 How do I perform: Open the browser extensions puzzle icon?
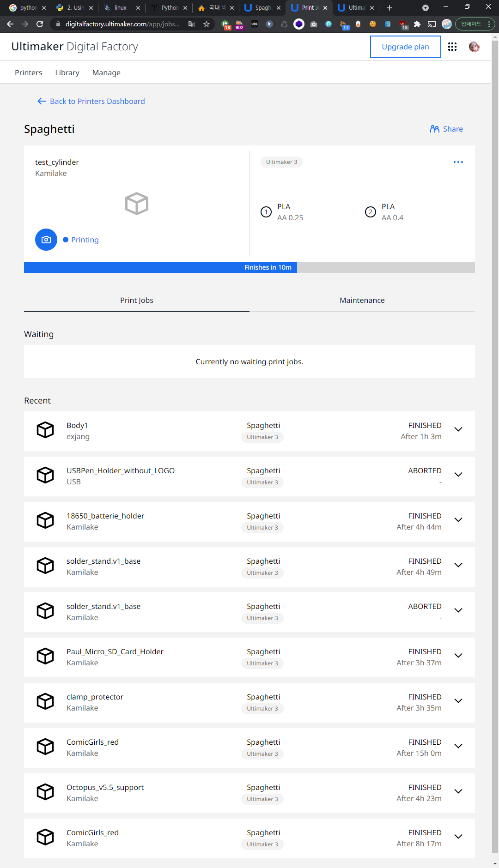click(x=417, y=24)
